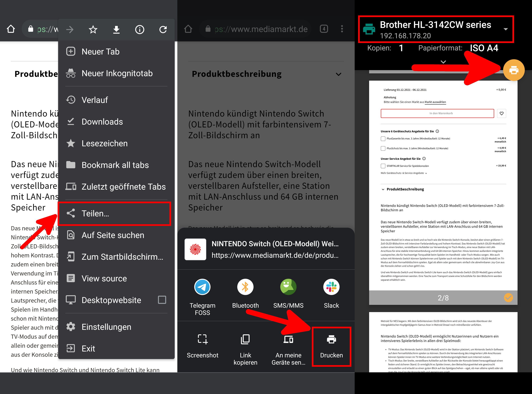Open Neuer Inkognitotab from menu
The image size is (532, 394).
pos(116,73)
